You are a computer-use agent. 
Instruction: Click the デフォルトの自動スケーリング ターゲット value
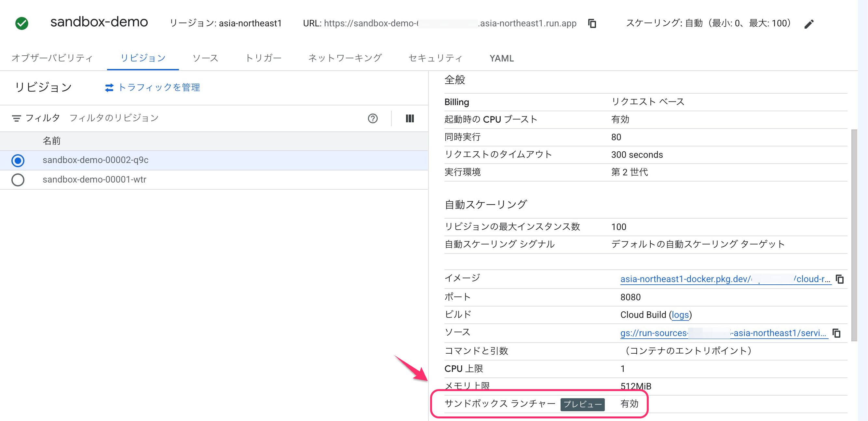698,244
